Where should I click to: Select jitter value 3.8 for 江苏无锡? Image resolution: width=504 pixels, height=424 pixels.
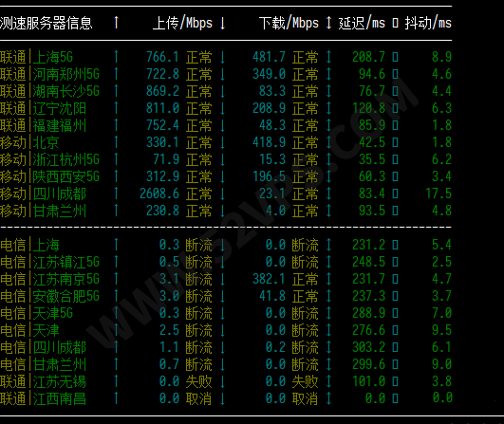pos(442,381)
